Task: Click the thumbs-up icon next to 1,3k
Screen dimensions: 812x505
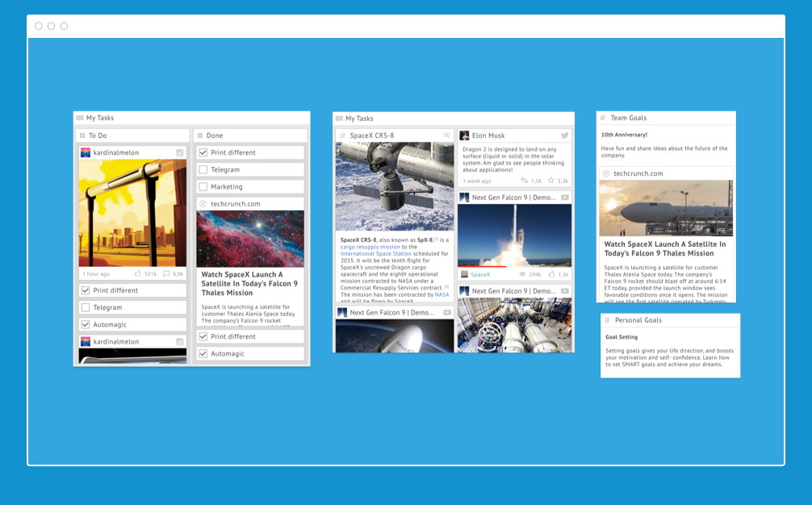Action: pyautogui.click(x=551, y=274)
